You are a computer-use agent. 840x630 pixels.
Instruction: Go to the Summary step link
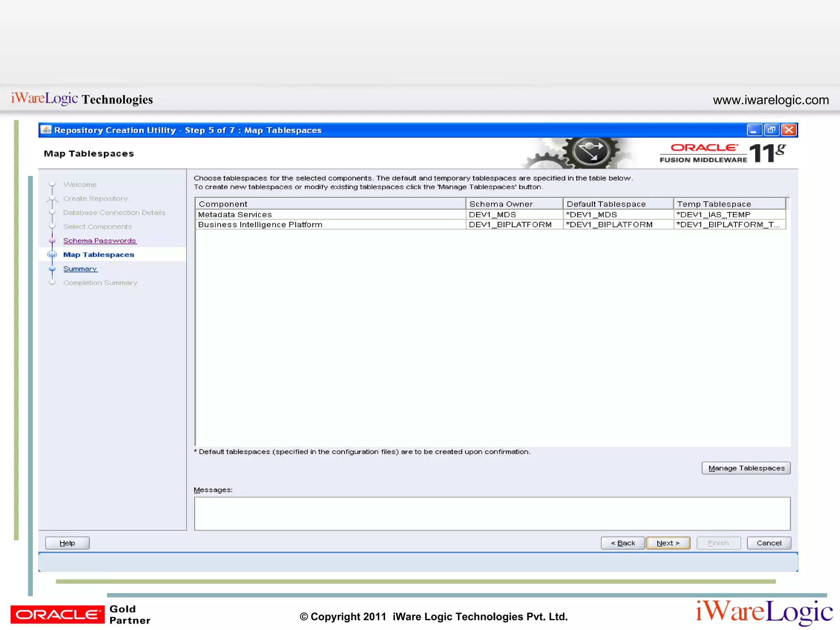80,269
